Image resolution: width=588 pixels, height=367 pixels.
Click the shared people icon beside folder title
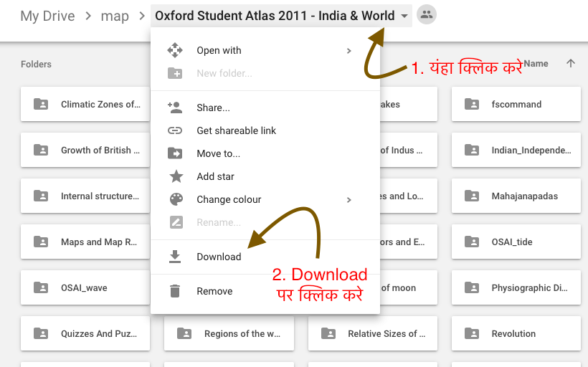[x=427, y=15]
